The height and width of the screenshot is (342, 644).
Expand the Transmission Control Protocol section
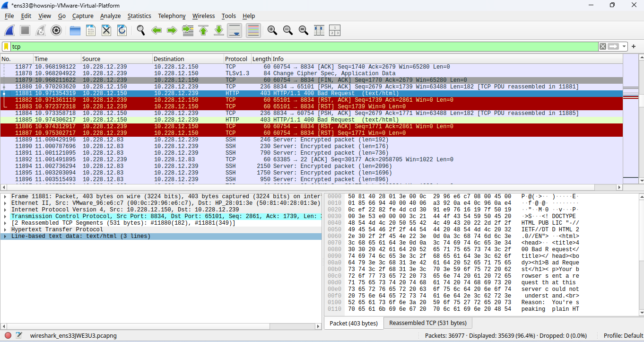tap(4, 216)
